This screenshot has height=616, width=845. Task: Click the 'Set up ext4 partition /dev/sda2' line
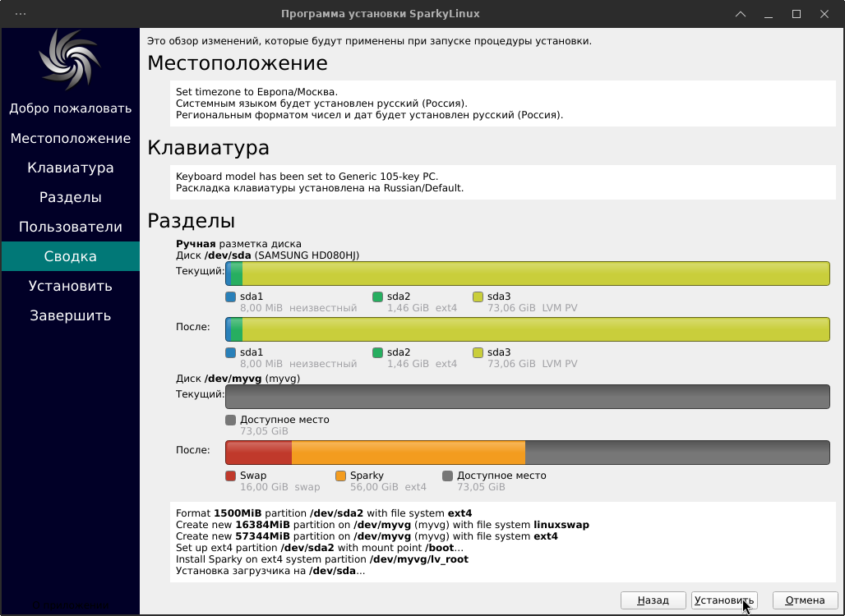coord(320,548)
